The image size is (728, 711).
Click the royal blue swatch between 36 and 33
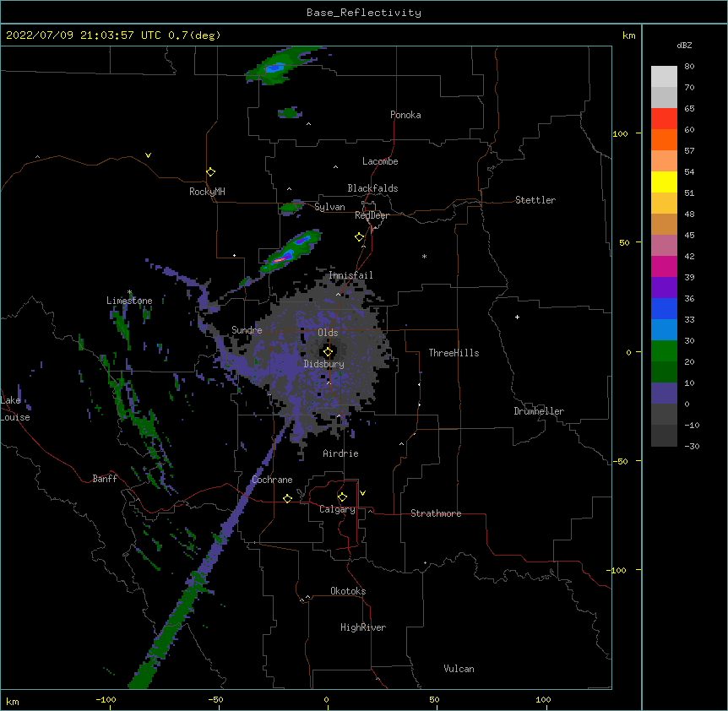coord(664,308)
